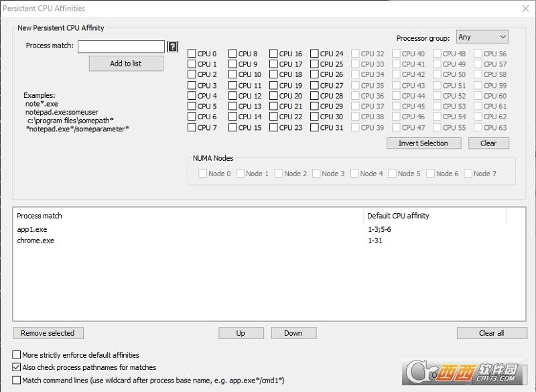
Task: Check the CPU 27 checkbox
Action: 314,85
